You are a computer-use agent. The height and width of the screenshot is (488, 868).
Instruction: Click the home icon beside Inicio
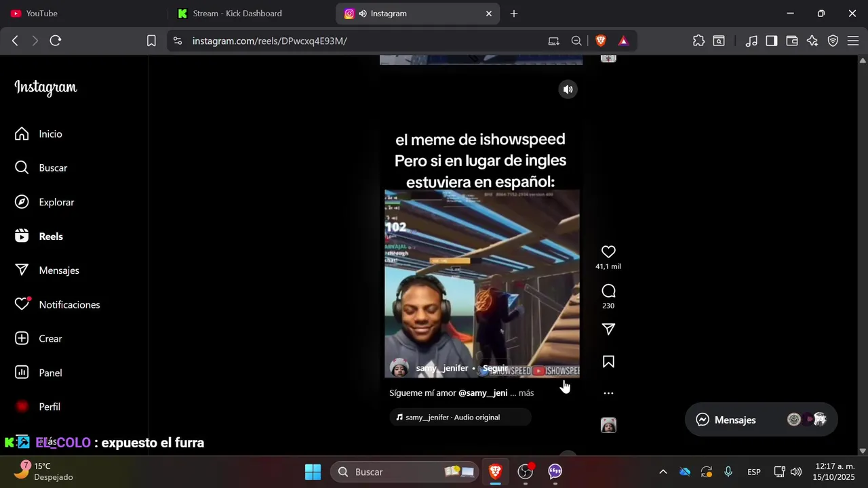[22, 134]
